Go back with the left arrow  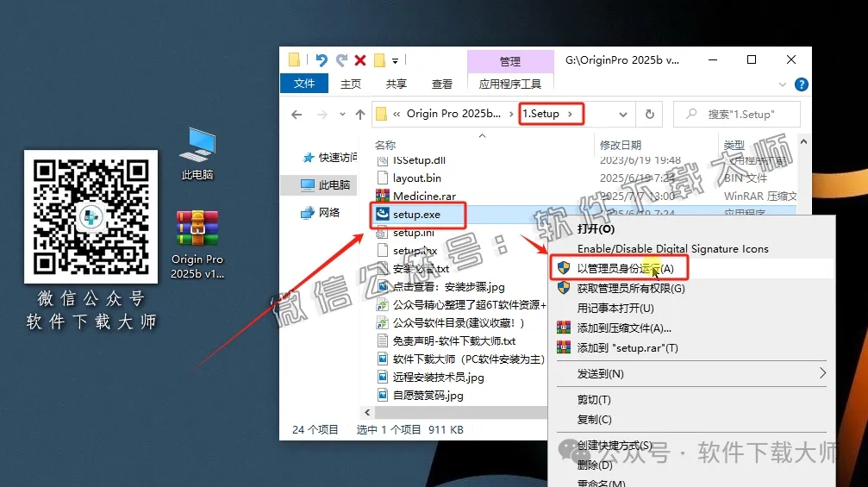297,114
